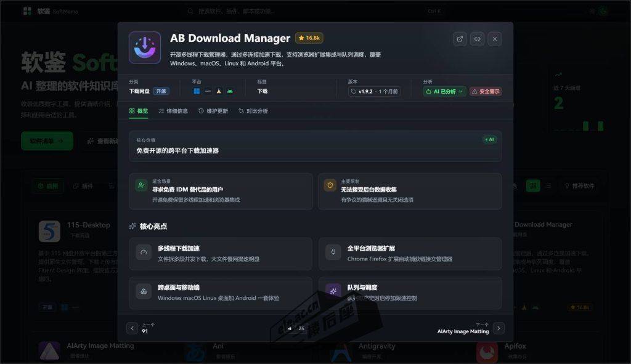Click the 下载 tag

click(x=263, y=91)
